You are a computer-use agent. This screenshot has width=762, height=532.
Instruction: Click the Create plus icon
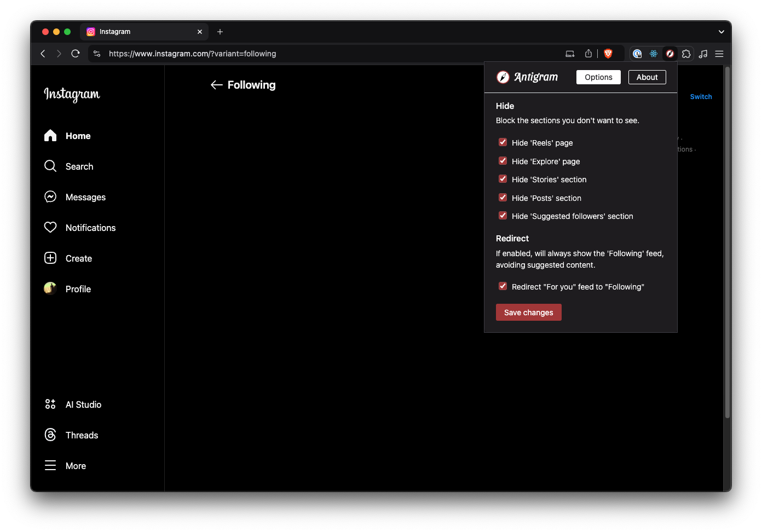(50, 258)
